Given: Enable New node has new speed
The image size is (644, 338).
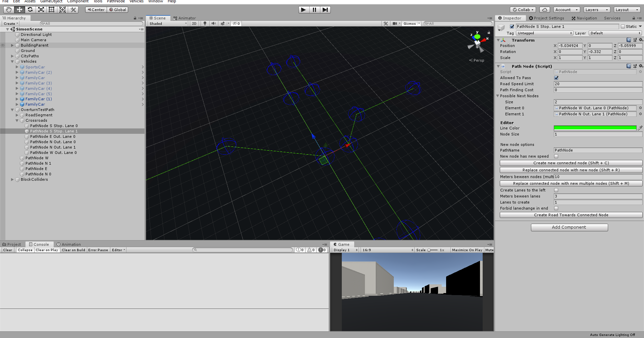Looking at the screenshot, I should [556, 156].
